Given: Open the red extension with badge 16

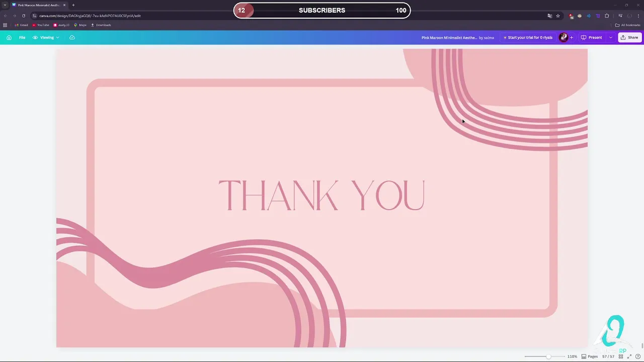Looking at the screenshot, I should 571,16.
